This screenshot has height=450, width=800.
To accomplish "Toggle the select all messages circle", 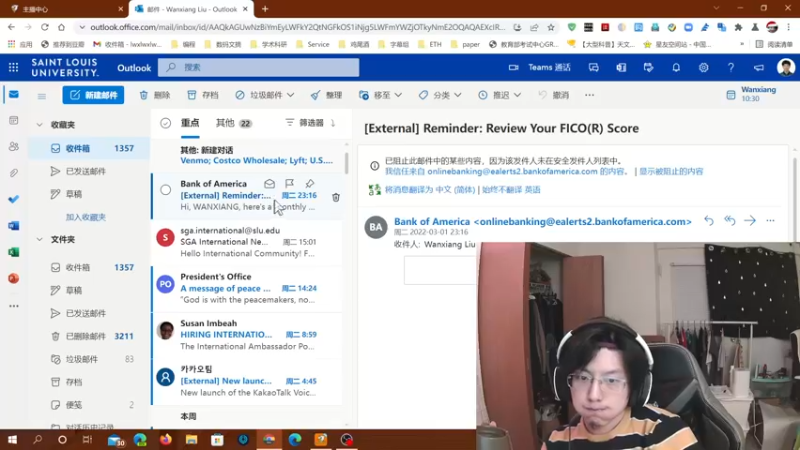I will tap(165, 123).
